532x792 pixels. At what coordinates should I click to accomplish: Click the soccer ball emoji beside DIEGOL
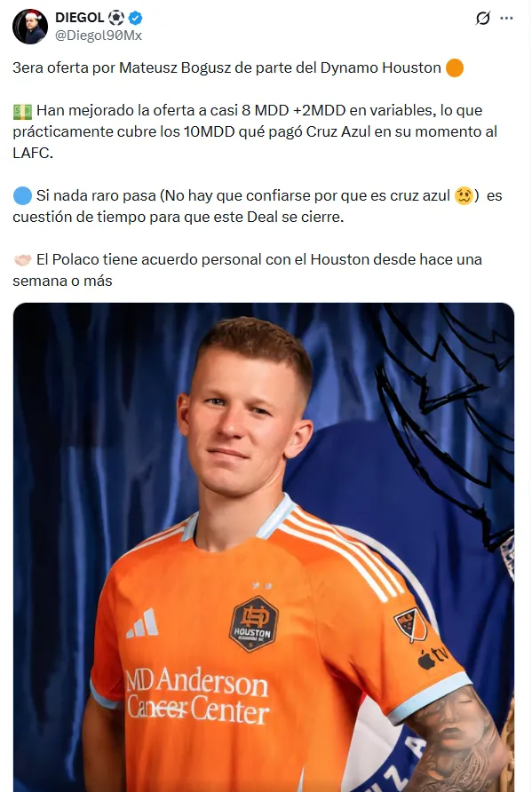coord(116,18)
